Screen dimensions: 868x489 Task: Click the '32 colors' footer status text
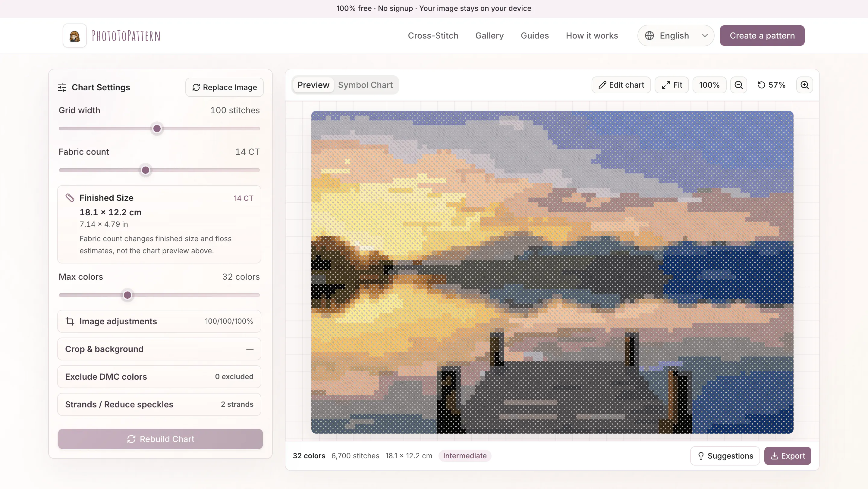click(309, 456)
